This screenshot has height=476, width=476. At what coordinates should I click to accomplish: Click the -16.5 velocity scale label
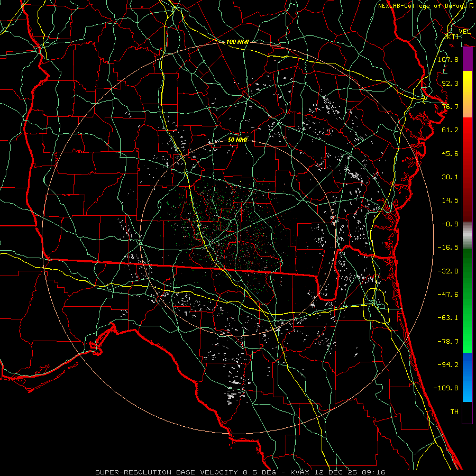(448, 248)
